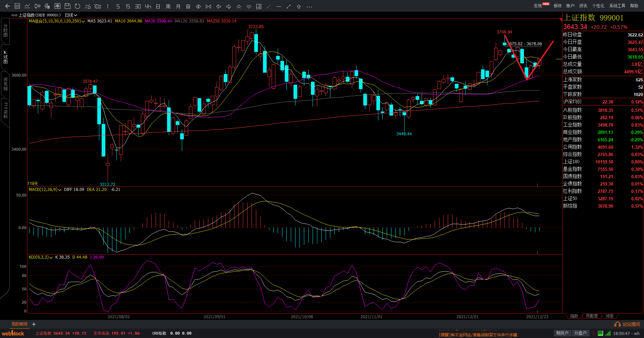The height and width of the screenshot is (338, 644).
Task: Click the horizontal line drawing tool
Action: (x=279, y=6)
